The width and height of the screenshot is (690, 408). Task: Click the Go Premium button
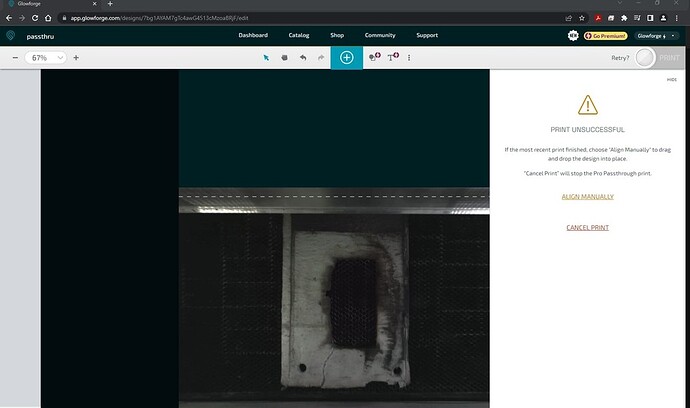click(x=606, y=36)
